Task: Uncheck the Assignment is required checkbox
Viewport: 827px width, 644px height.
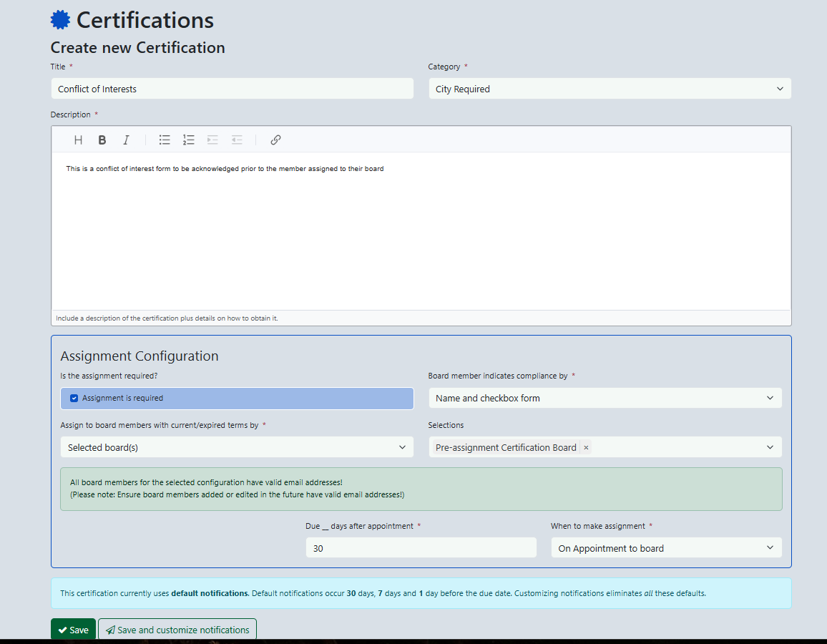Action: pyautogui.click(x=74, y=399)
